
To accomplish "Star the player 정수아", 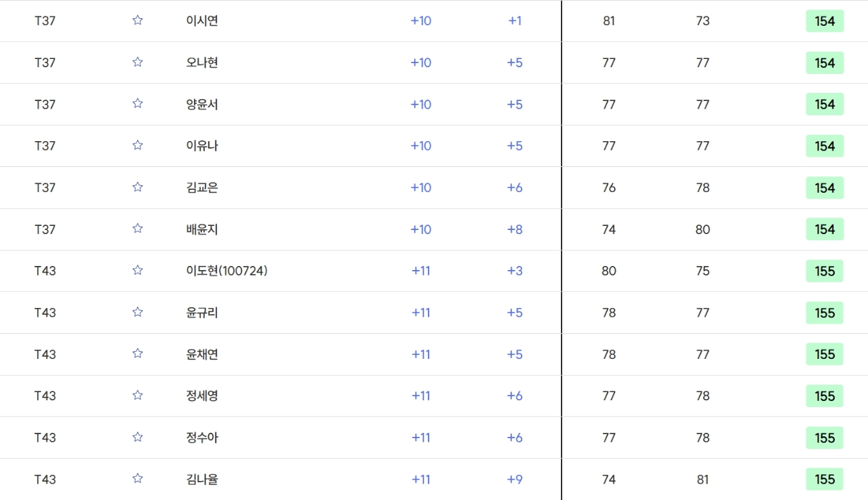I will click(x=138, y=438).
